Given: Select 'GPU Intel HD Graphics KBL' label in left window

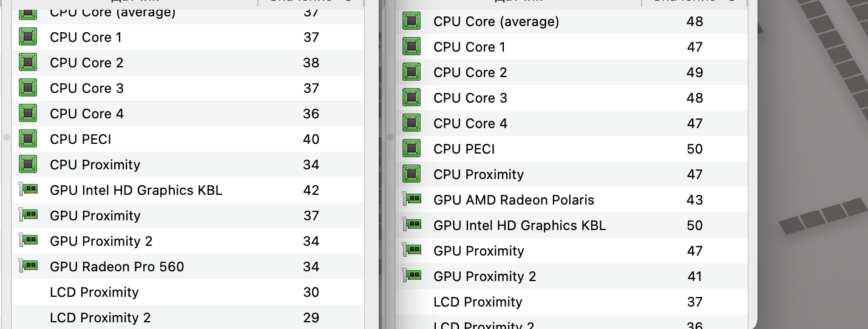Looking at the screenshot, I should (136, 190).
